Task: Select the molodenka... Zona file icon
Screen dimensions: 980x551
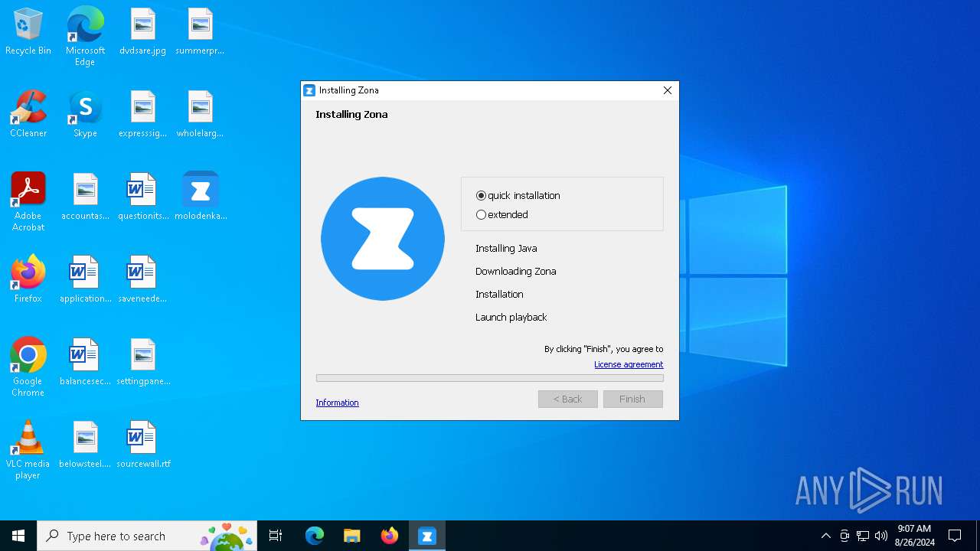Action: (200, 197)
